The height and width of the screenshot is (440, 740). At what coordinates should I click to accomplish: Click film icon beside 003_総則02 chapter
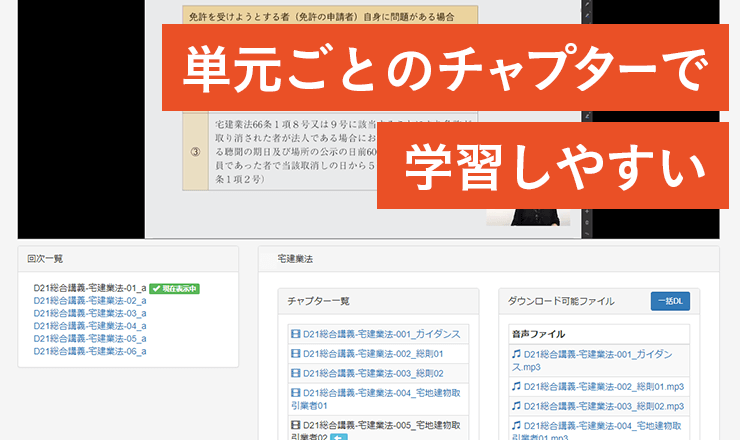tap(295, 373)
